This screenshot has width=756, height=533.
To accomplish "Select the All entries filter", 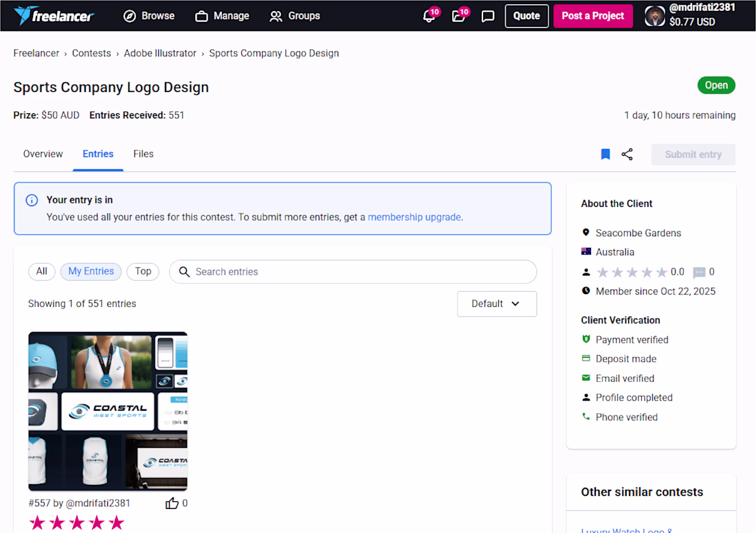I will [42, 271].
